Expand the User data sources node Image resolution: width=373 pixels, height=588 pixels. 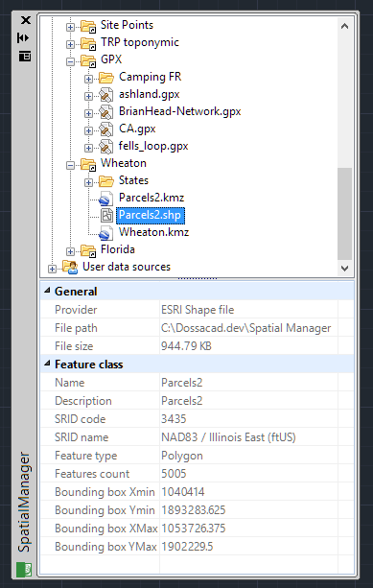52,269
